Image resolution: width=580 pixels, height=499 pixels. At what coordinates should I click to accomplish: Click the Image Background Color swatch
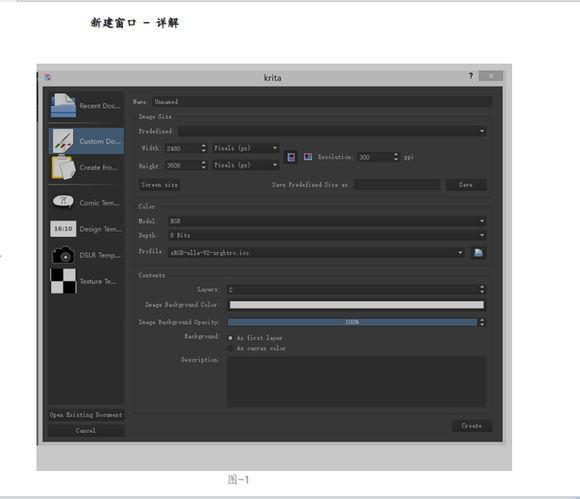(x=357, y=305)
